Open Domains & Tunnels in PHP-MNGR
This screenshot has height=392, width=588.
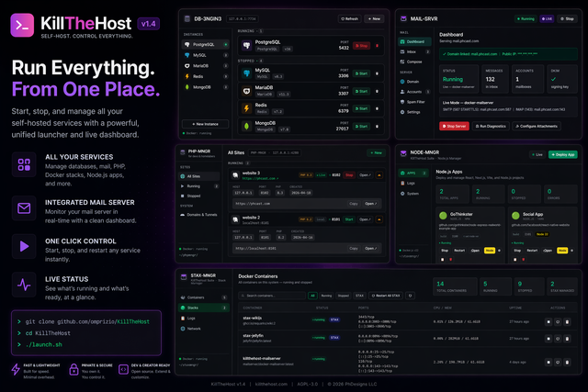point(199,215)
